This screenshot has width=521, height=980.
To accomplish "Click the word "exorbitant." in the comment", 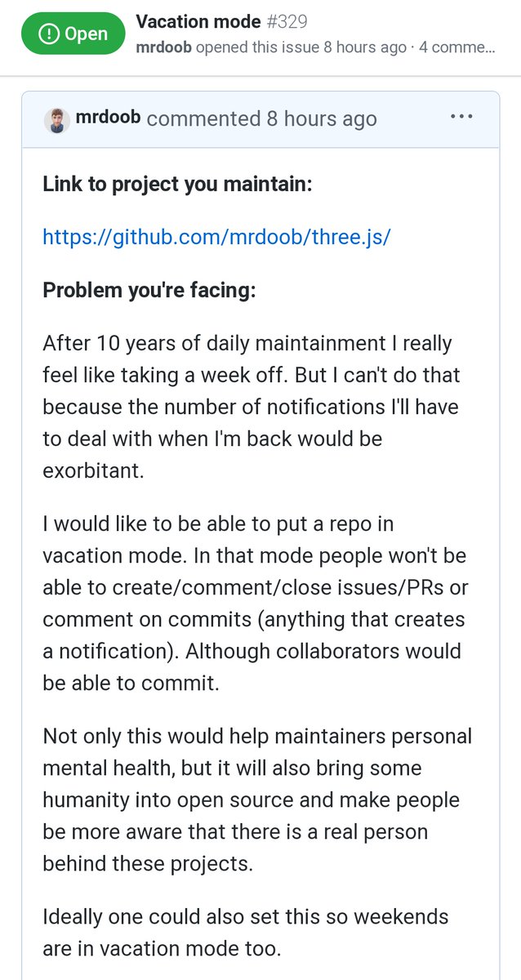I will tap(93, 471).
